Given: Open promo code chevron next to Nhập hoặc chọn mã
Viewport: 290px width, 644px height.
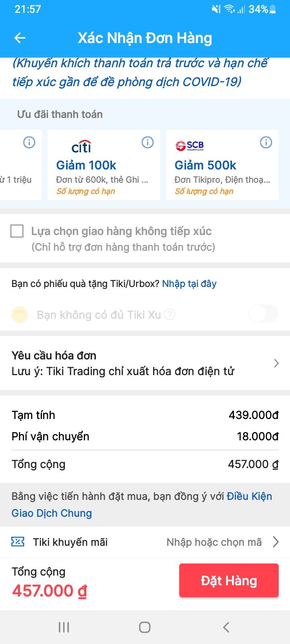Looking at the screenshot, I should (276, 542).
